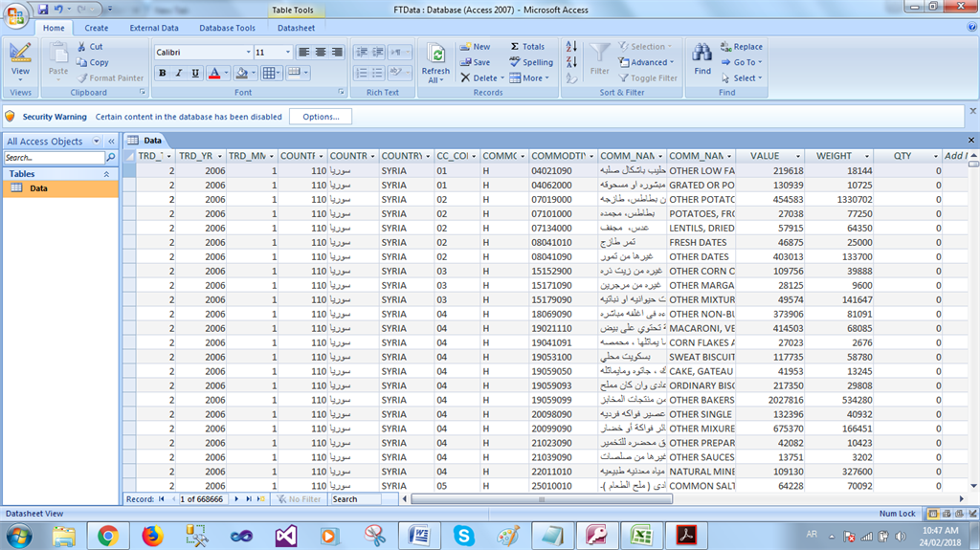Sort ascending A to Z
980x550 pixels.
point(571,46)
